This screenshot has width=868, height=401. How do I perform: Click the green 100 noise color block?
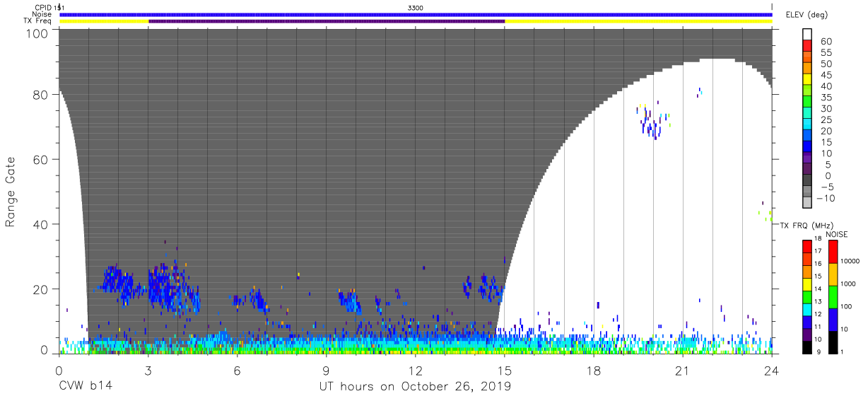833,297
